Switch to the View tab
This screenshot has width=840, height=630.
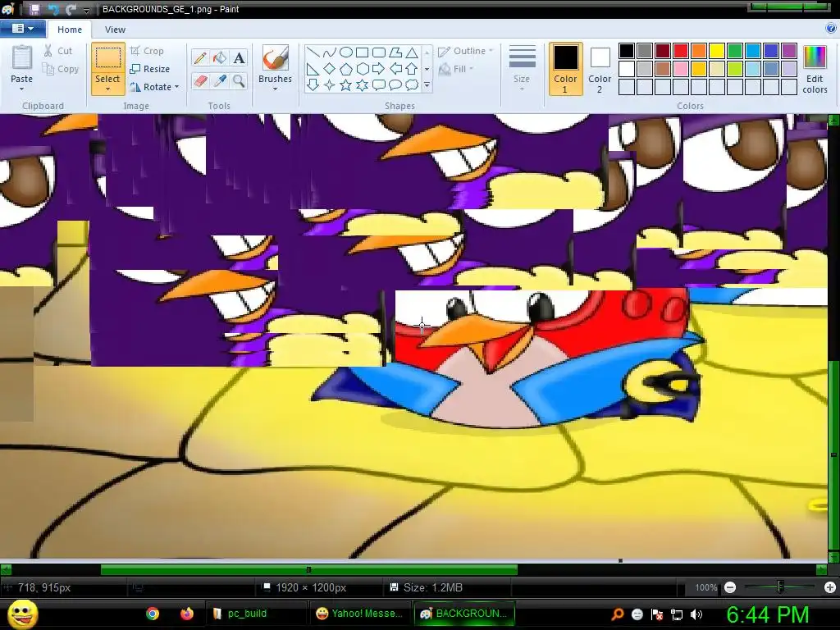[115, 30]
